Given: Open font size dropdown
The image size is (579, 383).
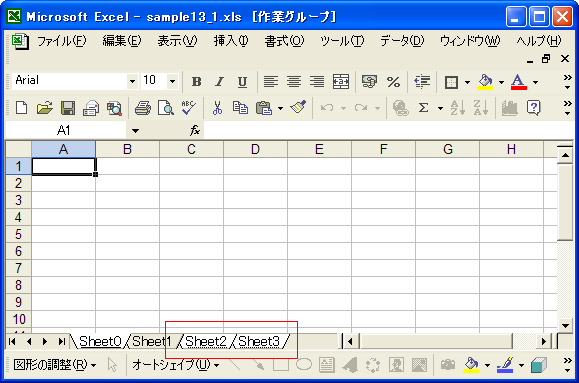Looking at the screenshot, I should (172, 81).
